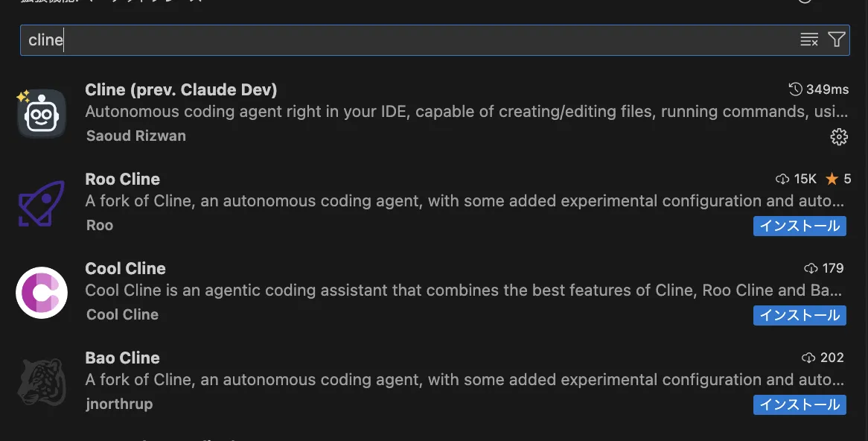Clear the extension search results
868x441 pixels.
click(808, 39)
